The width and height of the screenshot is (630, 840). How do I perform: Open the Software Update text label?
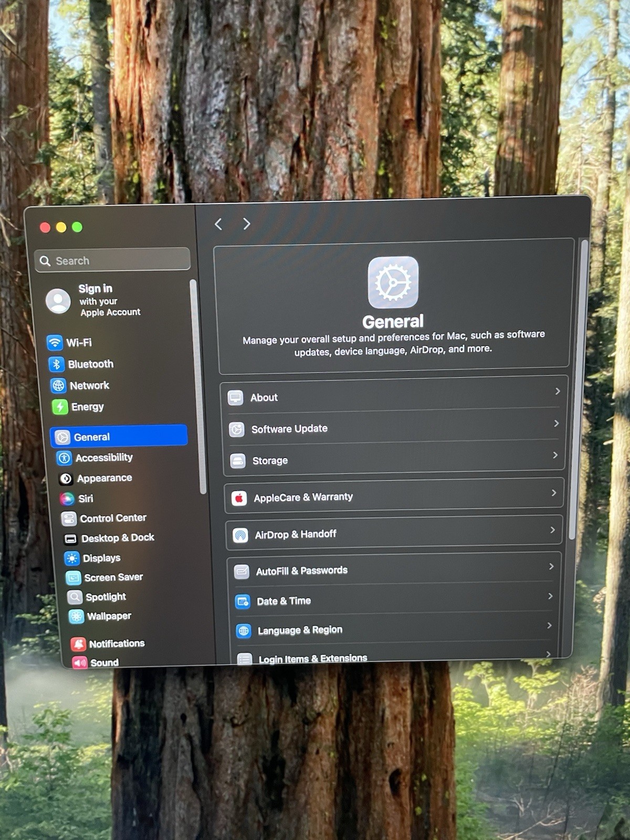coord(289,429)
